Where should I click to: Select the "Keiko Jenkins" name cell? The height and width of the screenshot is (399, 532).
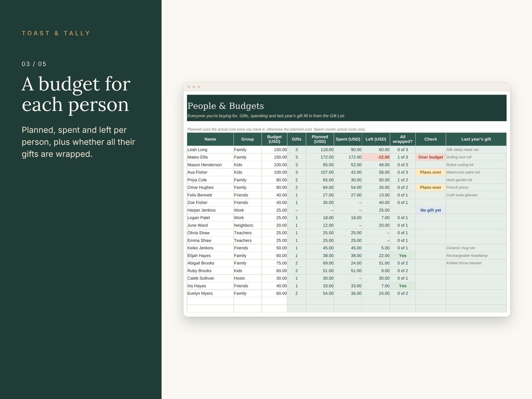tap(210, 248)
